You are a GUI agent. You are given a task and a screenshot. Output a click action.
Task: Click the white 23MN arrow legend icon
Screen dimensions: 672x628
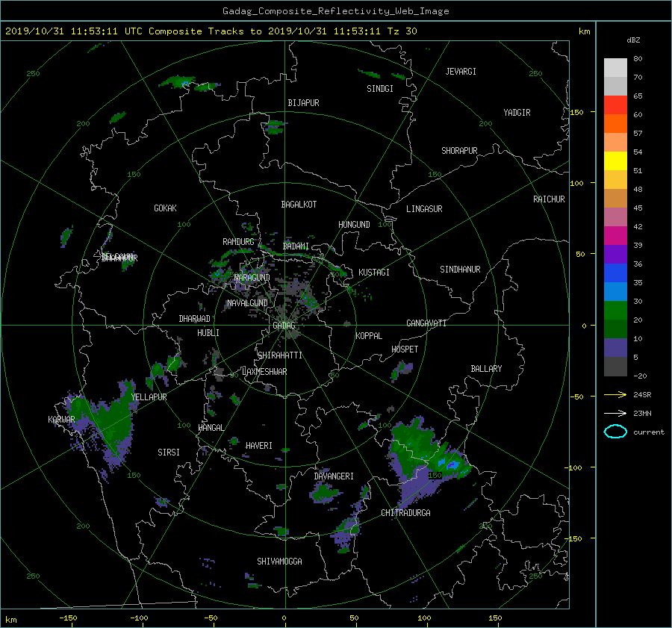pos(615,413)
